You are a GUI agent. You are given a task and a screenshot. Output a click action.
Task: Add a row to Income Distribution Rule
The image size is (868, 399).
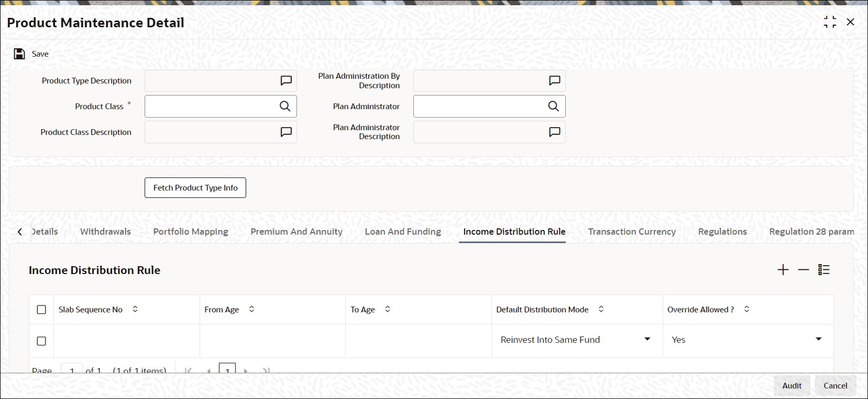(x=783, y=270)
